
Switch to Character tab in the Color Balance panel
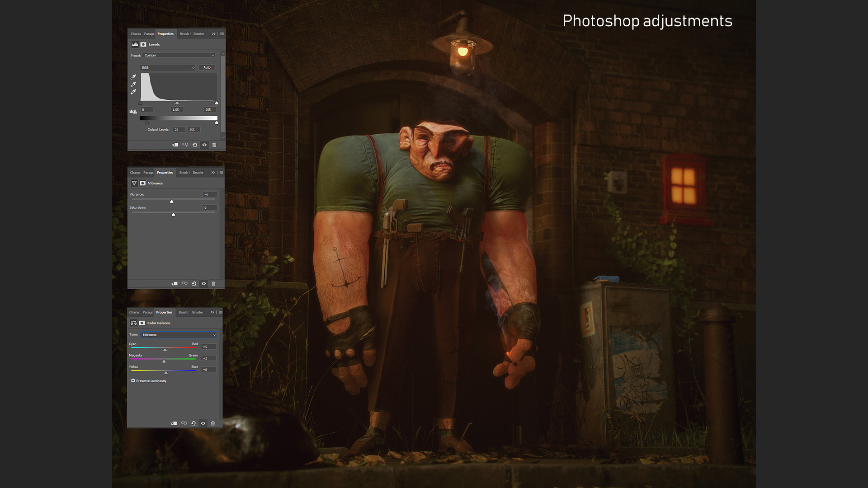(x=134, y=312)
